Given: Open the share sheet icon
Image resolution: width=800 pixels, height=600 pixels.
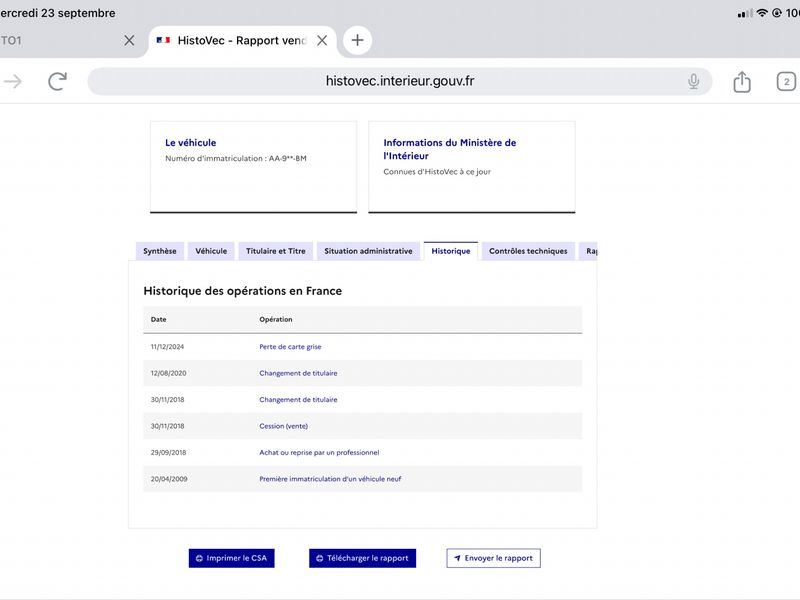Looking at the screenshot, I should [x=742, y=82].
